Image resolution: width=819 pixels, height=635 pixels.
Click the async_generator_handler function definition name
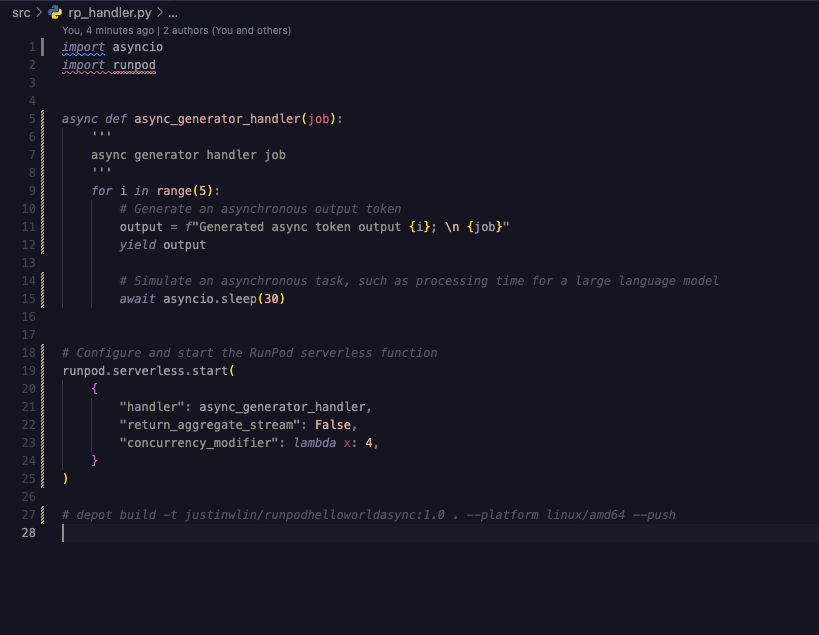coord(217,119)
